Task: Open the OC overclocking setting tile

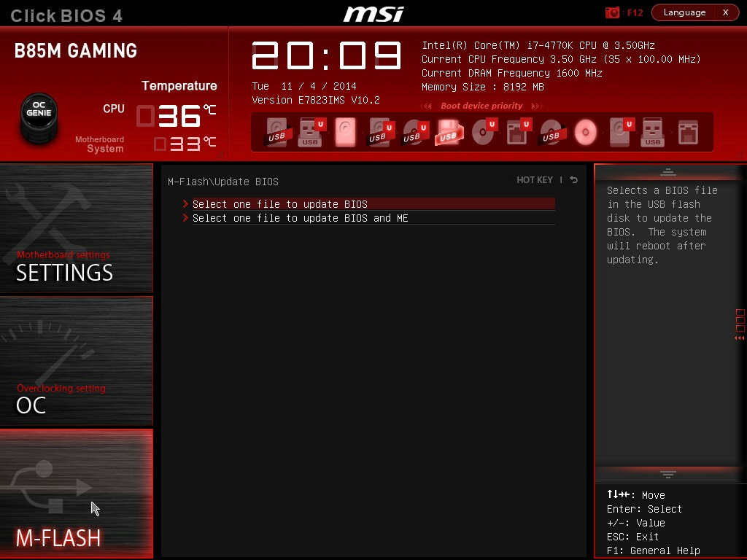Action: tap(76, 361)
